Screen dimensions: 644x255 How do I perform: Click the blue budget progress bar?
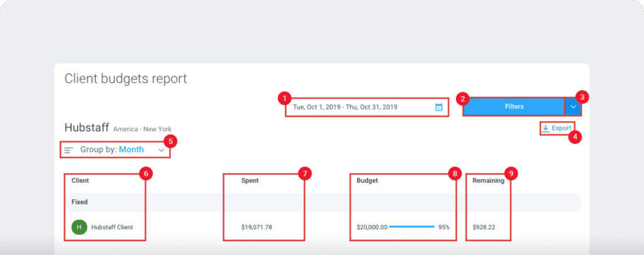pyautogui.click(x=411, y=226)
